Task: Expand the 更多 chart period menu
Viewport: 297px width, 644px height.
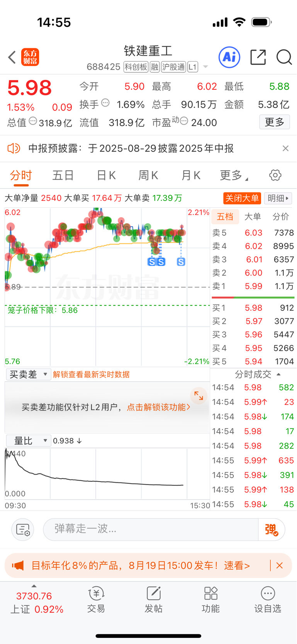Action: pos(234,175)
